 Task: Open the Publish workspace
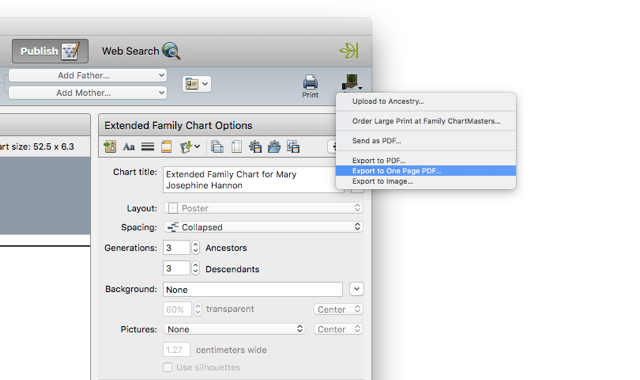tap(50, 51)
